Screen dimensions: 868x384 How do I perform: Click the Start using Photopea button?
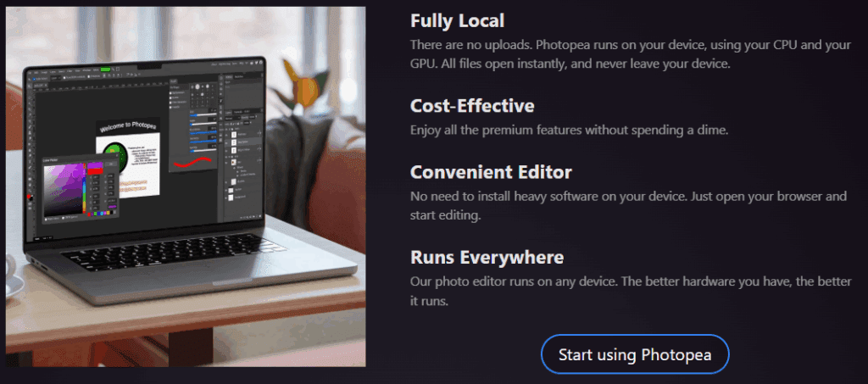click(635, 354)
